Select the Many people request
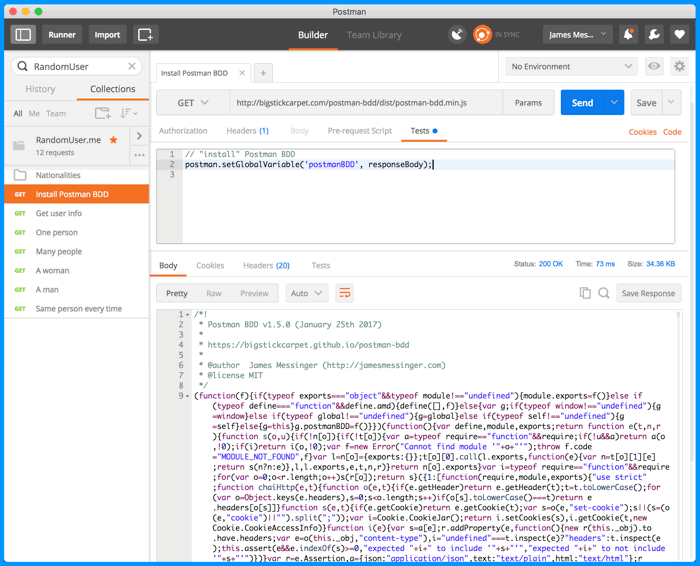This screenshot has width=700, height=566. point(77,251)
